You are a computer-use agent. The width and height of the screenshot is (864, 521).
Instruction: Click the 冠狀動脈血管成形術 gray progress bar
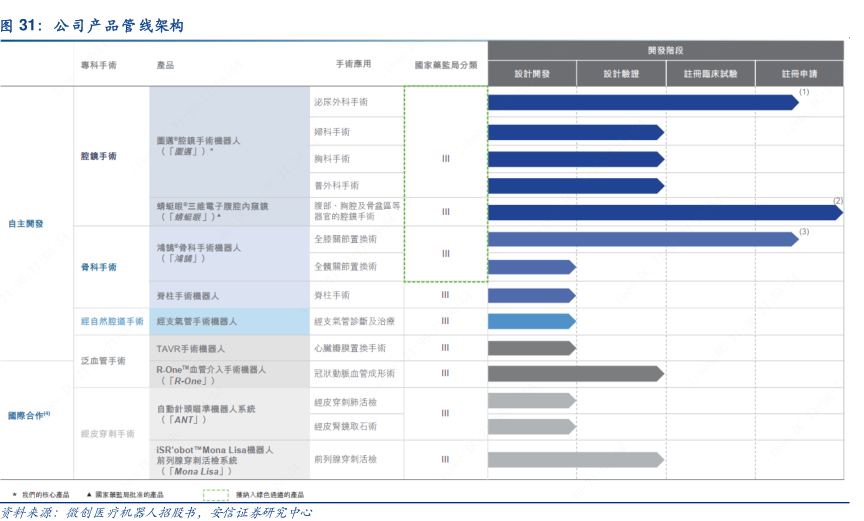tap(576, 373)
